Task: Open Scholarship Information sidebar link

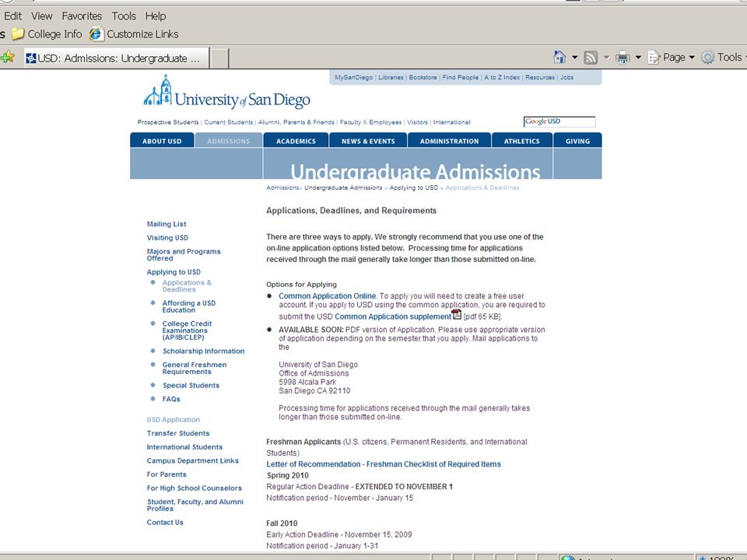Action: point(203,351)
